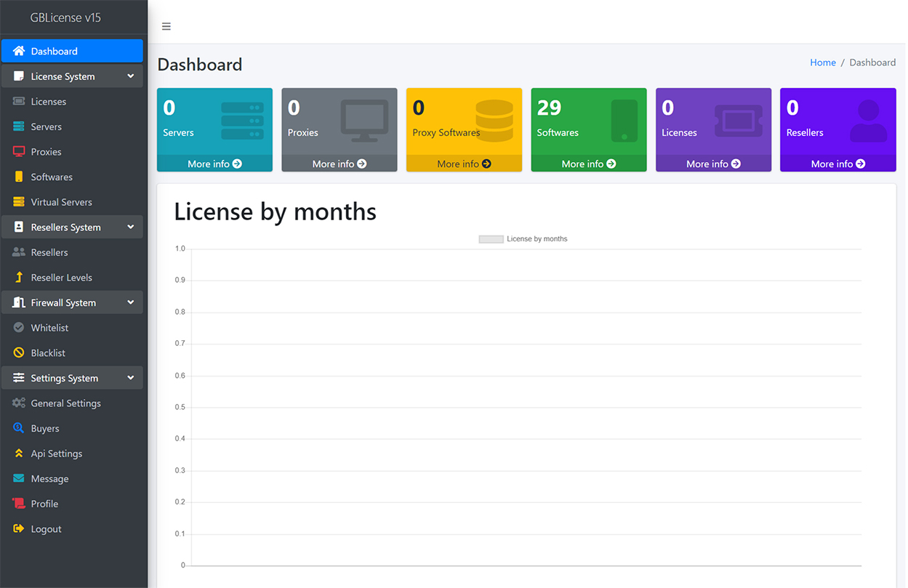Click the Message envelope icon

pos(19,479)
